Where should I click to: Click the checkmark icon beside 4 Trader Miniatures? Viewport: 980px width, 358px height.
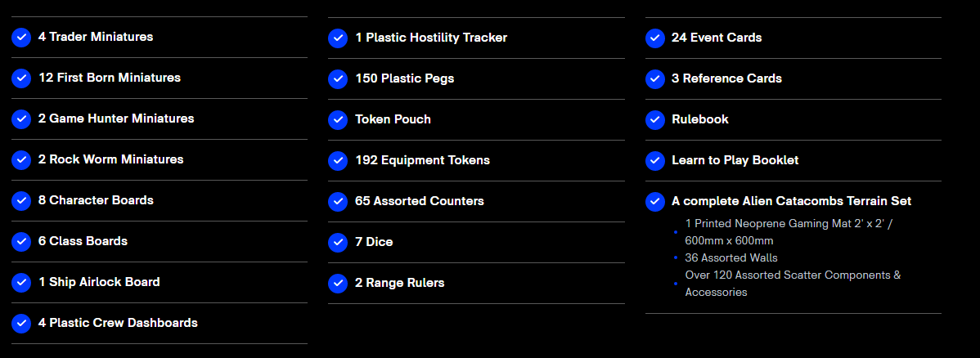(x=21, y=38)
